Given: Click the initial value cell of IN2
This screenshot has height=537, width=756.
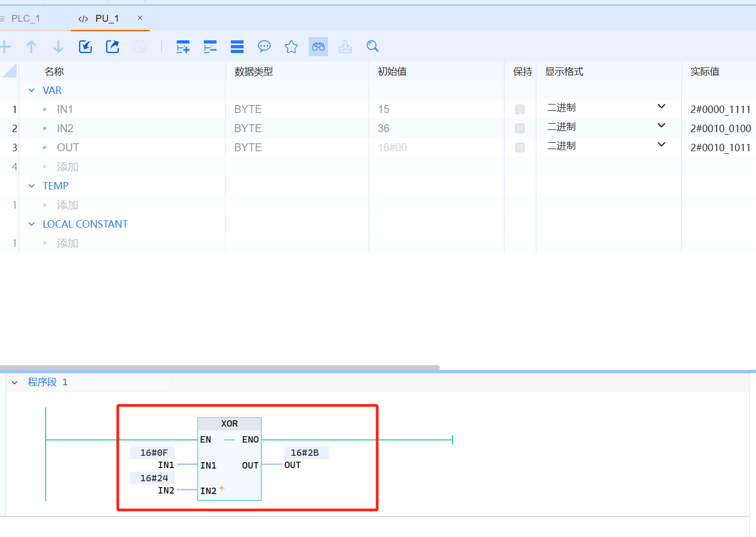Looking at the screenshot, I should click(384, 128).
